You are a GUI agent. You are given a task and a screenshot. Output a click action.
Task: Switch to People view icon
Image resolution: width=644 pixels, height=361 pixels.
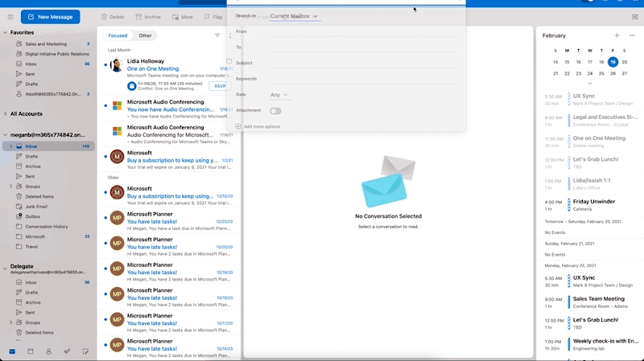click(x=49, y=351)
